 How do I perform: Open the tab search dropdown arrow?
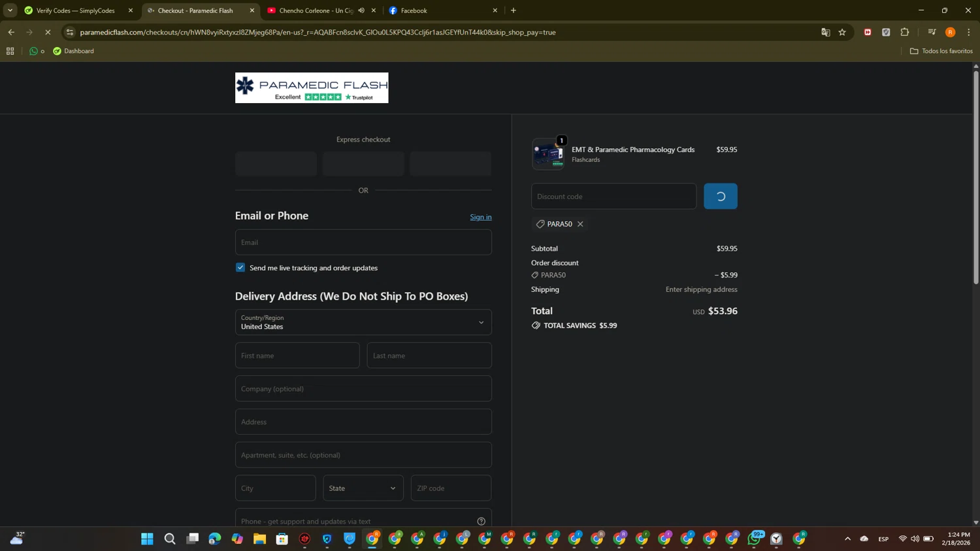(x=10, y=10)
